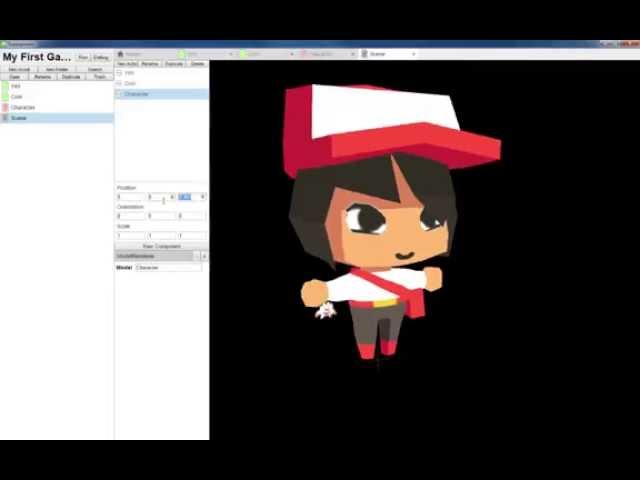Viewport: 640px width, 480px height.
Task: Click the Run button beside the project title
Action: pos(83,58)
